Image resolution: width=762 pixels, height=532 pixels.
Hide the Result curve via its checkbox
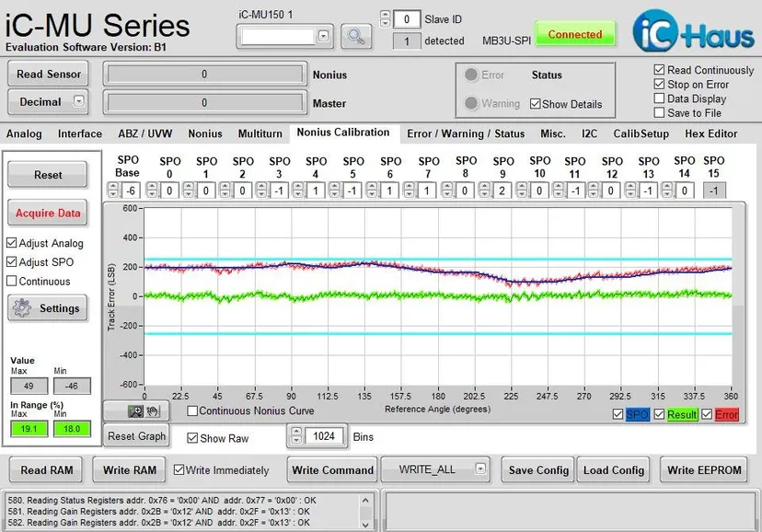pyautogui.click(x=659, y=414)
